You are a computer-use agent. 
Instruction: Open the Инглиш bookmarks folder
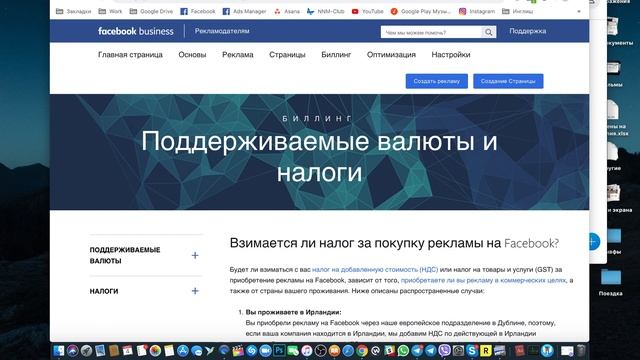click(x=518, y=11)
